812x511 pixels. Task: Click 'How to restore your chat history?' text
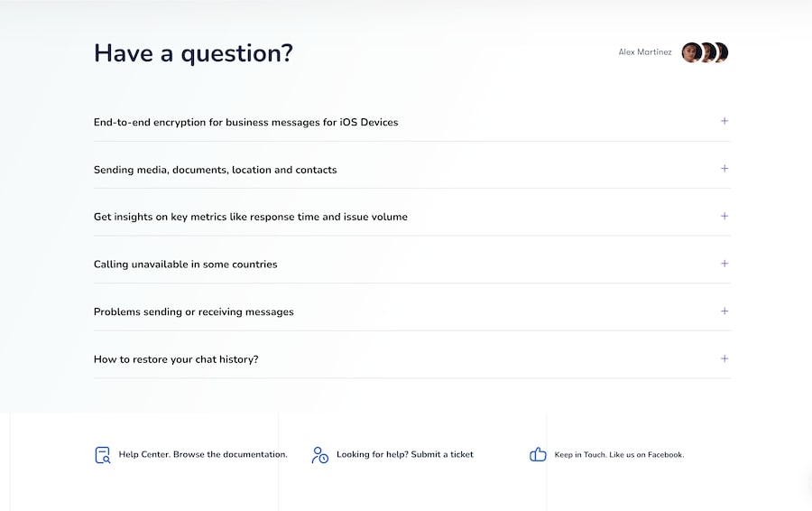pyautogui.click(x=176, y=359)
